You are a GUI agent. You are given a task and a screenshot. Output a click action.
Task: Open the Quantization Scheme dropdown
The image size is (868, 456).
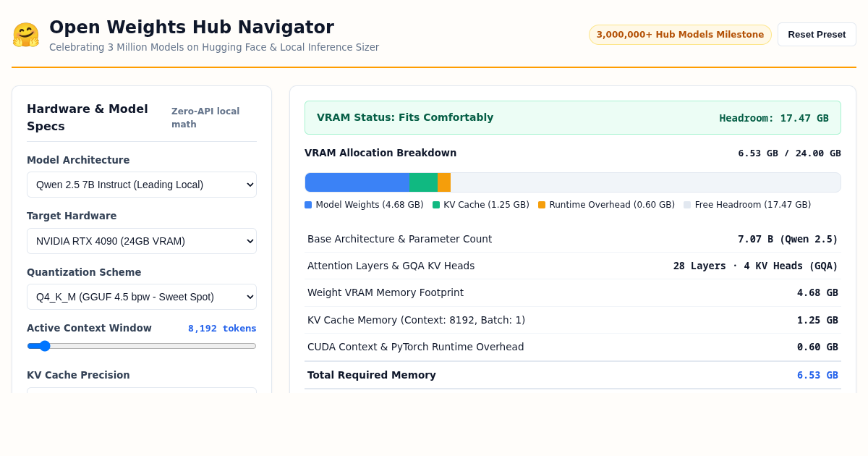click(x=142, y=297)
